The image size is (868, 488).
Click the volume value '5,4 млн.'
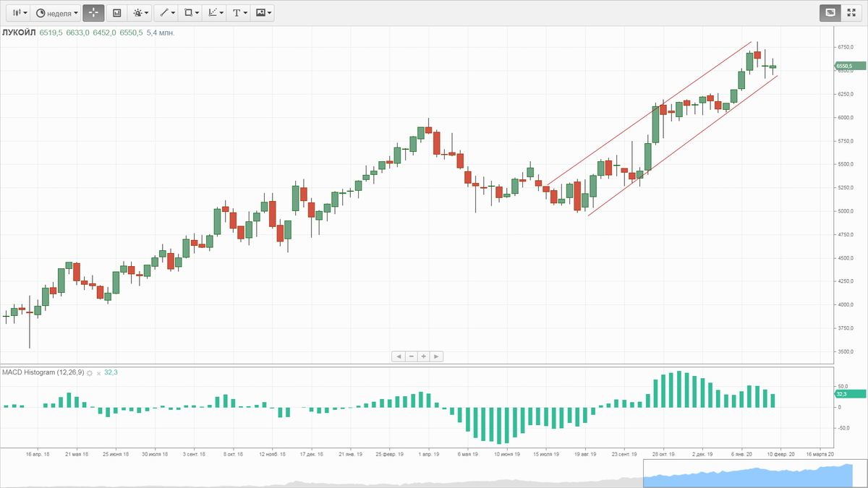[x=161, y=33]
